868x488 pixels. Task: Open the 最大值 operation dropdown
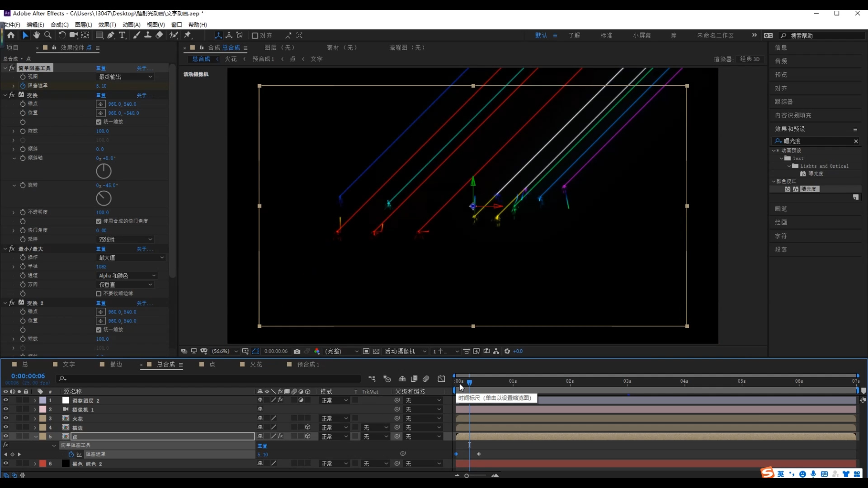click(x=131, y=258)
